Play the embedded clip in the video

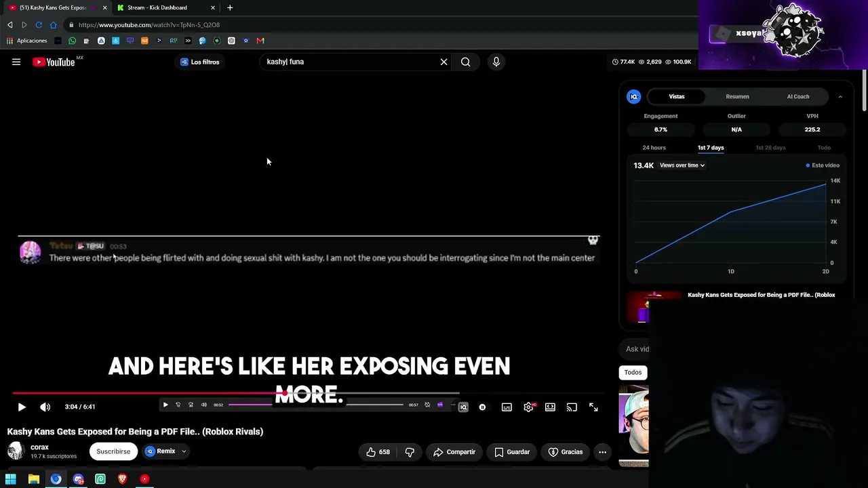pos(165,405)
